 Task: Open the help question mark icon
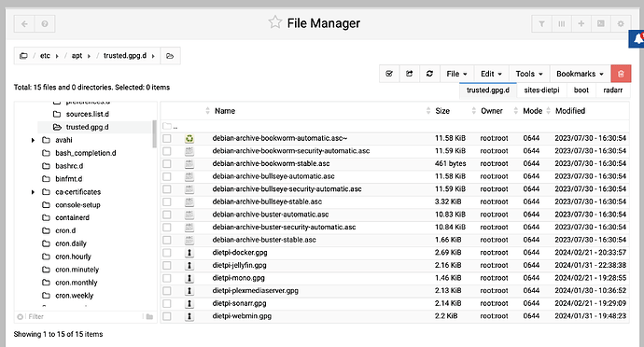tap(45, 24)
